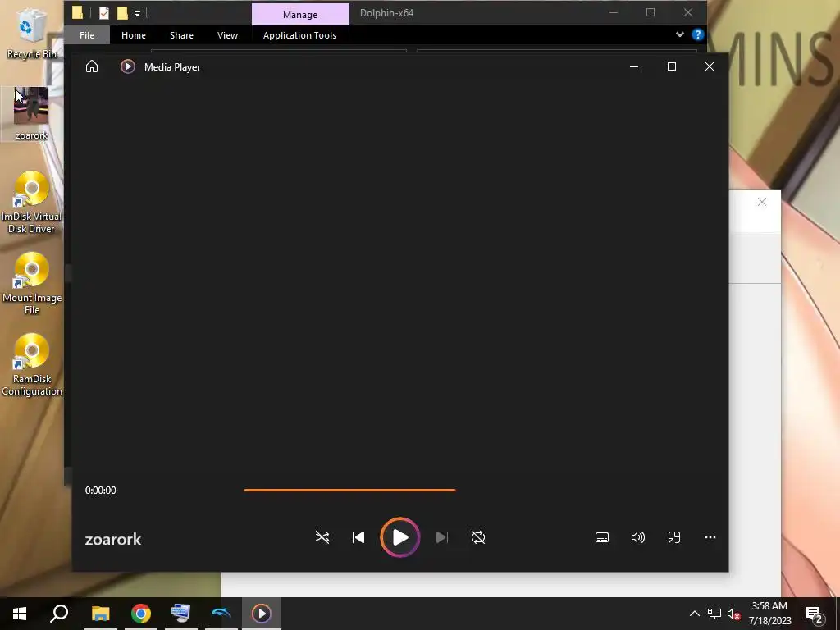Select ImDisk Virtual Disk Driver shortcut

[31, 203]
